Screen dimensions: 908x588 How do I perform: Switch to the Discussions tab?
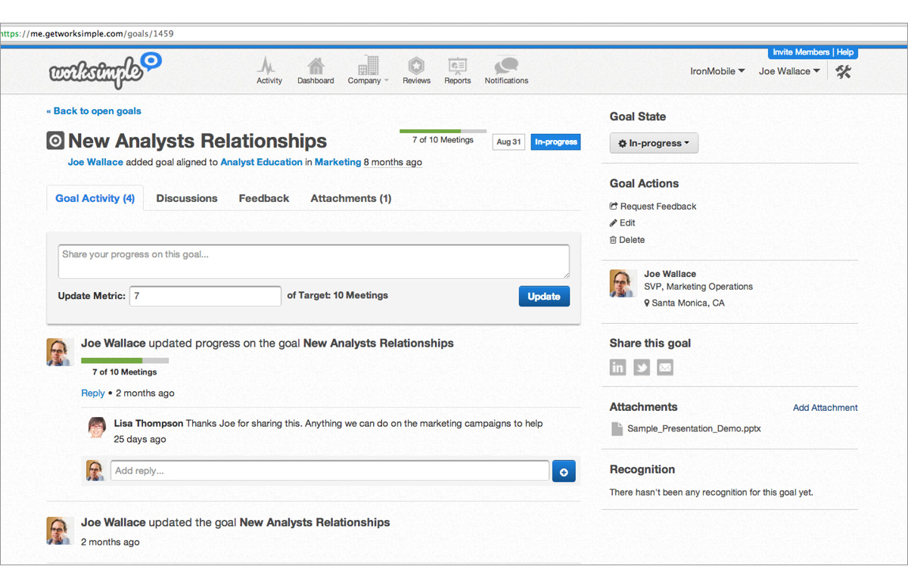pos(187,198)
